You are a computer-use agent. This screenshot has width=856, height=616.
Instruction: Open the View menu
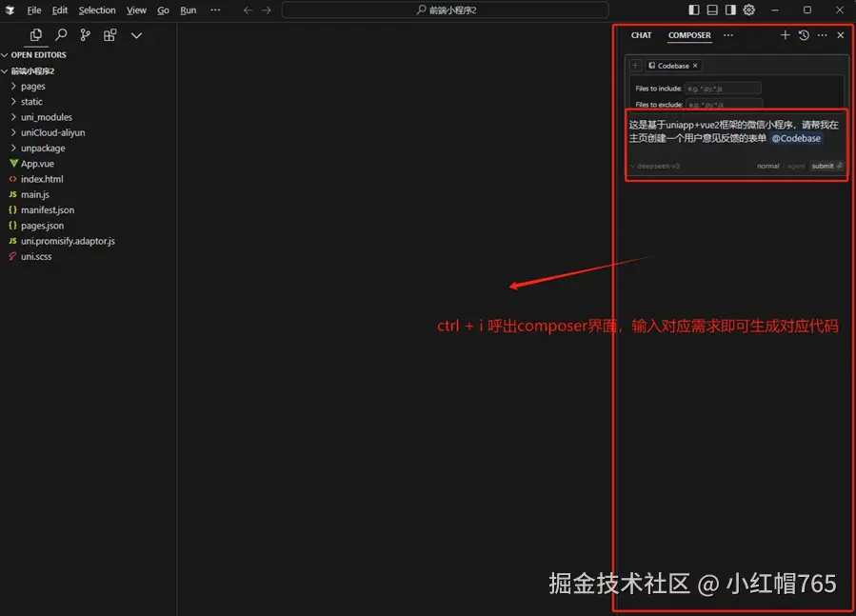coord(136,10)
